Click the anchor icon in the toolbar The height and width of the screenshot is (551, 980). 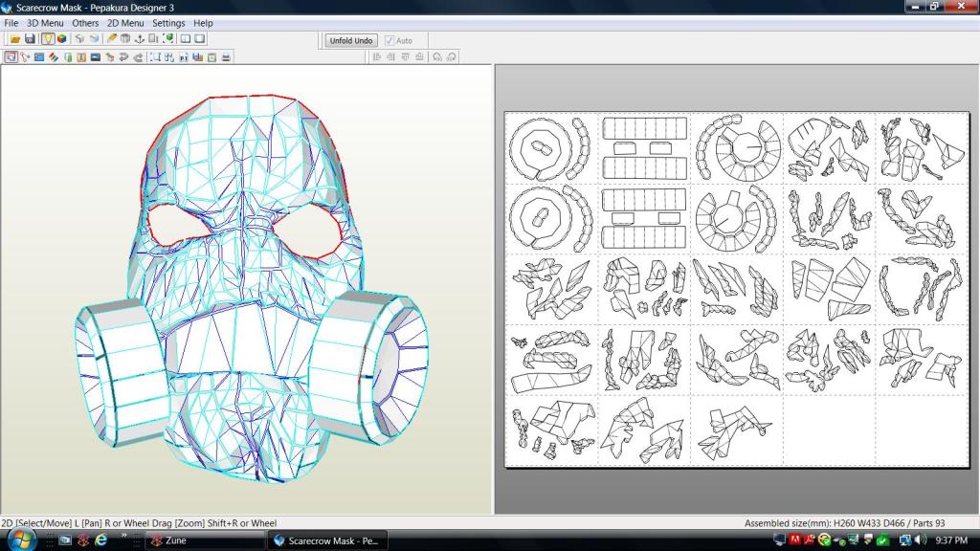click(x=140, y=39)
